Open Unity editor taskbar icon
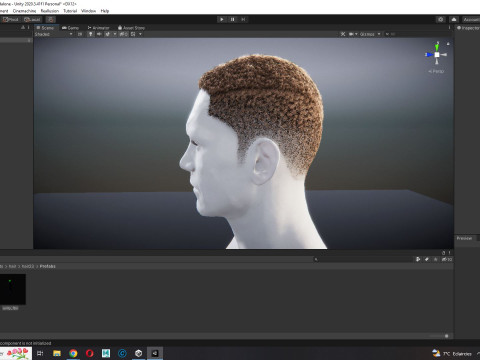The width and height of the screenshot is (480, 360). point(155,353)
